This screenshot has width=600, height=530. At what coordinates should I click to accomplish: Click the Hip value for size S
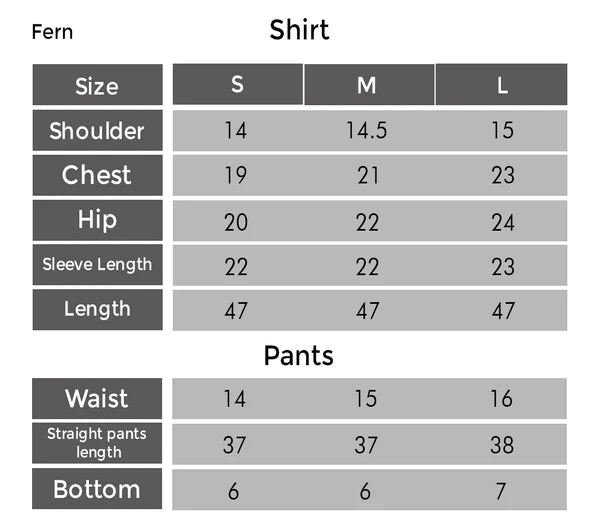(236, 222)
